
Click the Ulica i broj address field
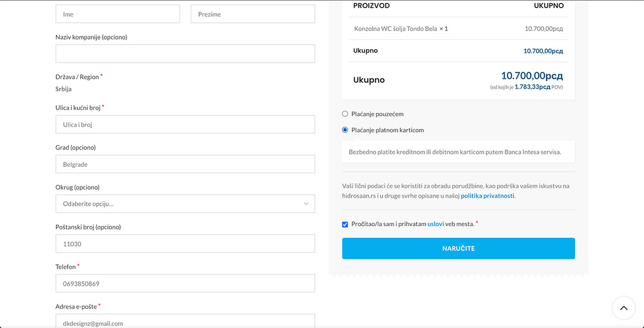tap(185, 125)
